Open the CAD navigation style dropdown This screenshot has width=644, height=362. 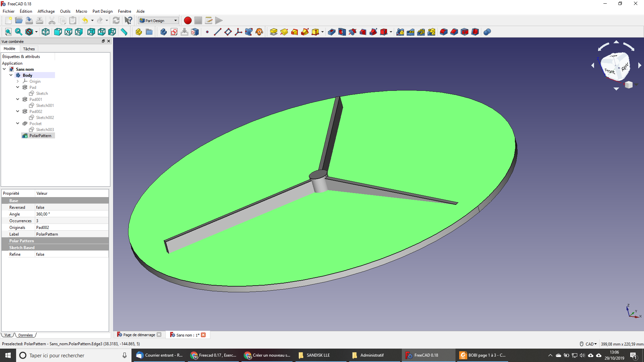click(591, 344)
